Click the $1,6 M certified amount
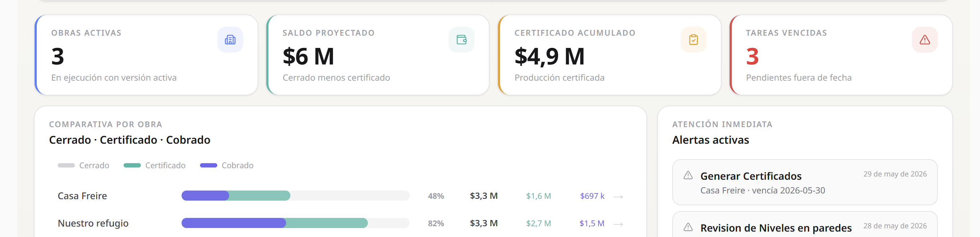The image size is (980, 237). click(538, 196)
